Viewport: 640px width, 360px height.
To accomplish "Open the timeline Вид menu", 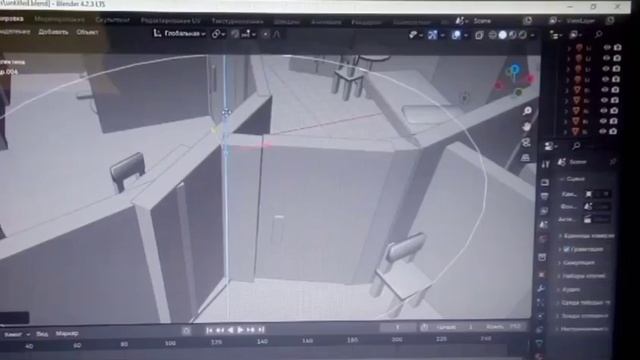I will (x=42, y=334).
